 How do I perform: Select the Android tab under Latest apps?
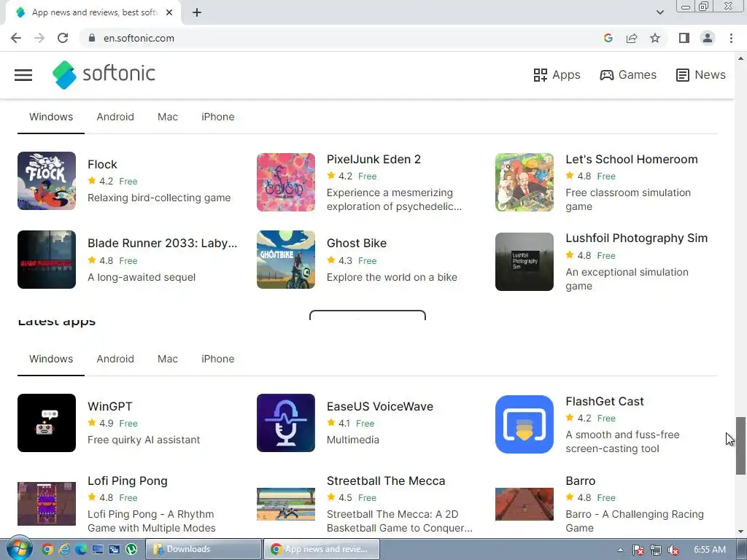[x=115, y=359]
